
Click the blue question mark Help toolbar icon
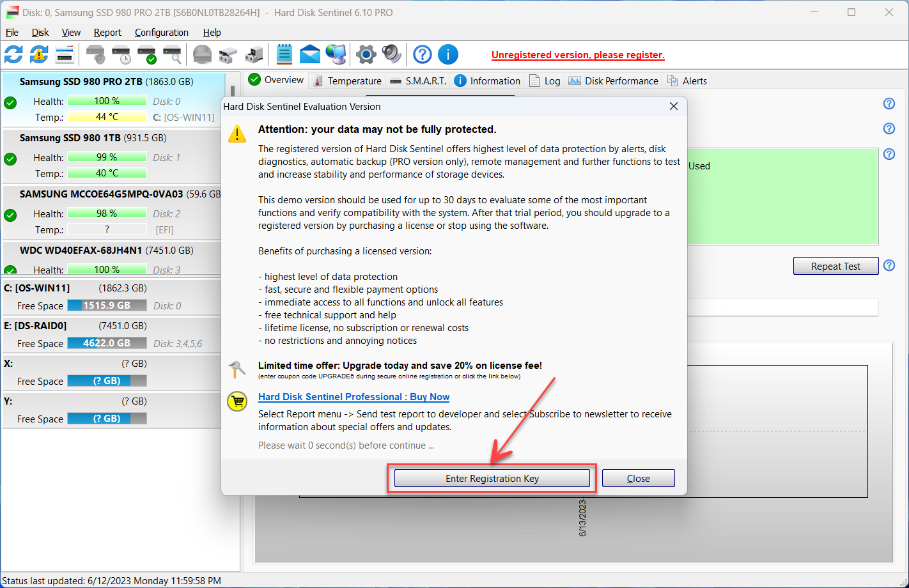click(x=422, y=54)
